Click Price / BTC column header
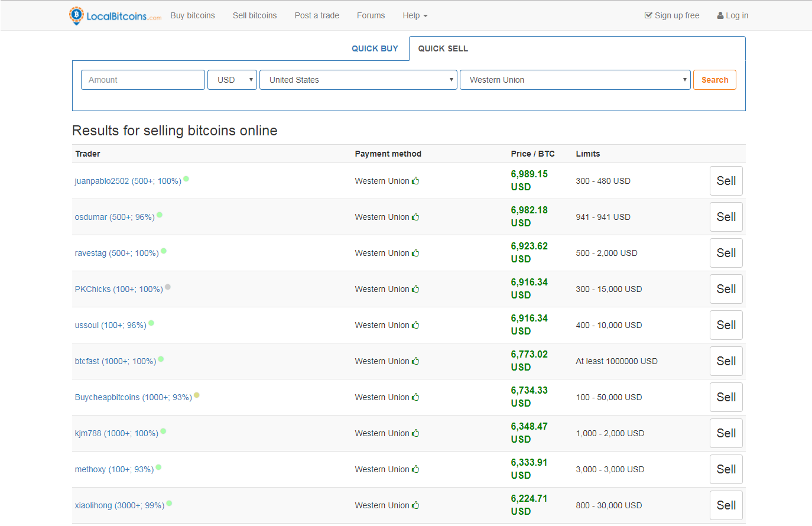 (532, 154)
